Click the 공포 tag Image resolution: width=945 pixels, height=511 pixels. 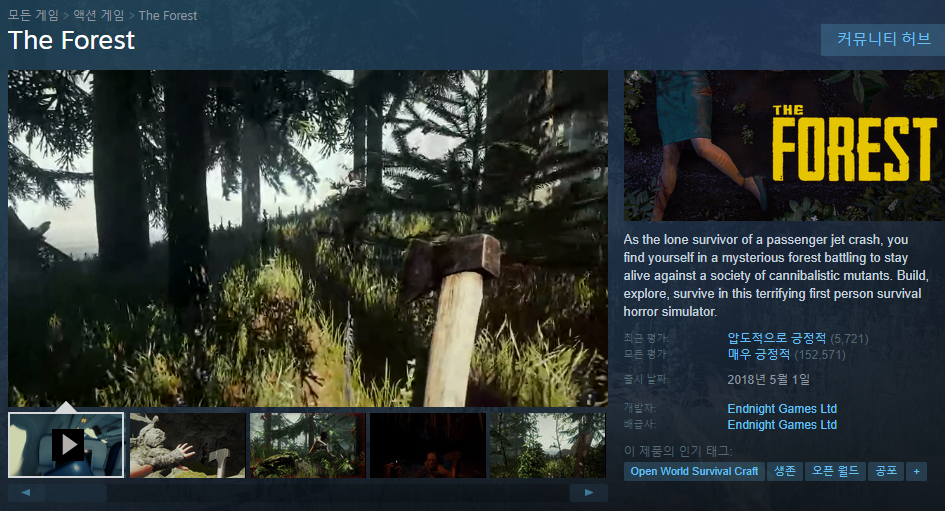pyautogui.click(x=886, y=471)
